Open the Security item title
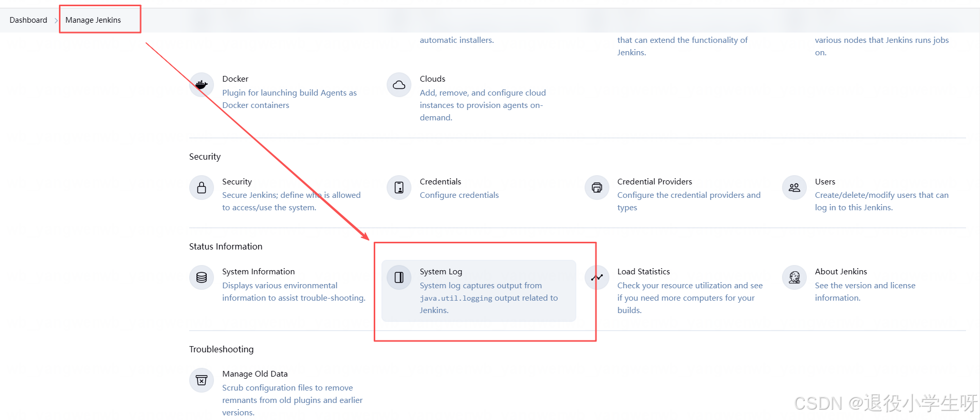980x420 pixels. pyautogui.click(x=237, y=181)
